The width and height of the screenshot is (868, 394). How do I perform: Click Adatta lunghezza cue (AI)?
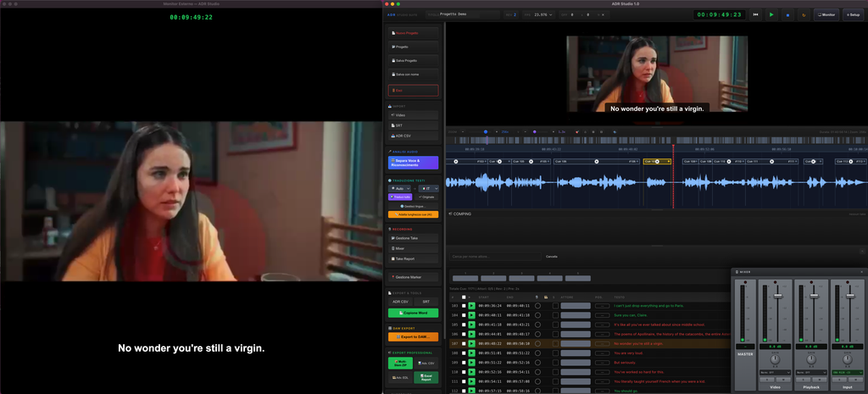pyautogui.click(x=414, y=214)
